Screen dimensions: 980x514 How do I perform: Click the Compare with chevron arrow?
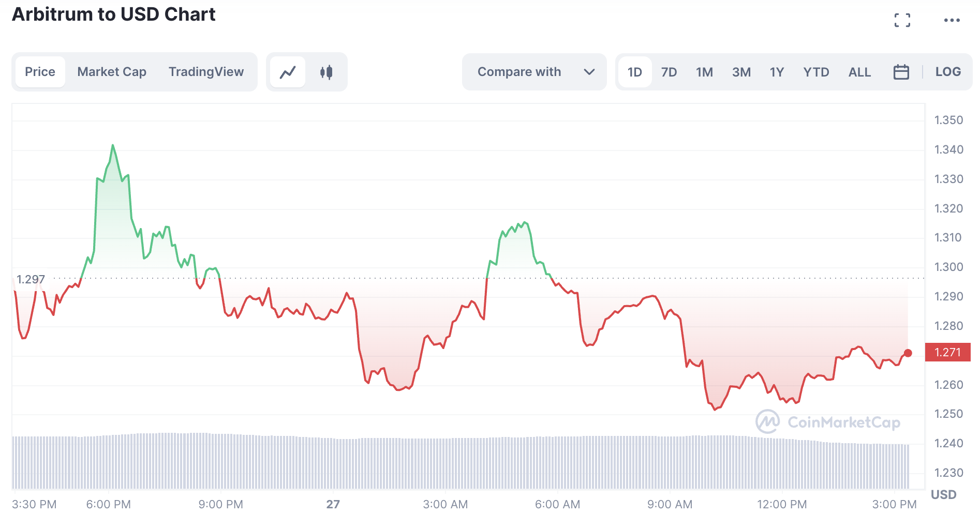pyautogui.click(x=589, y=72)
